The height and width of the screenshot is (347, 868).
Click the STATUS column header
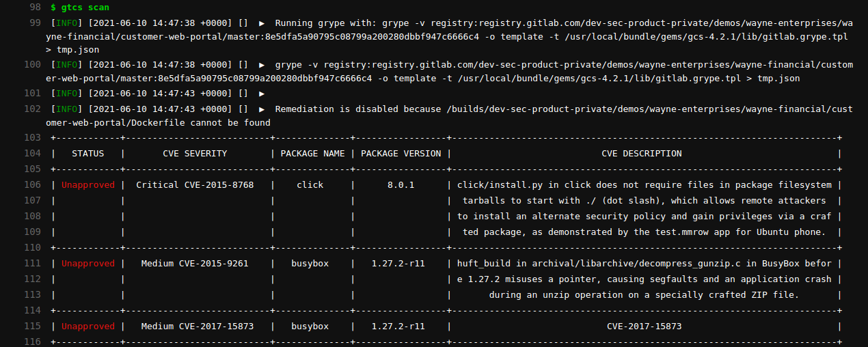(x=88, y=154)
